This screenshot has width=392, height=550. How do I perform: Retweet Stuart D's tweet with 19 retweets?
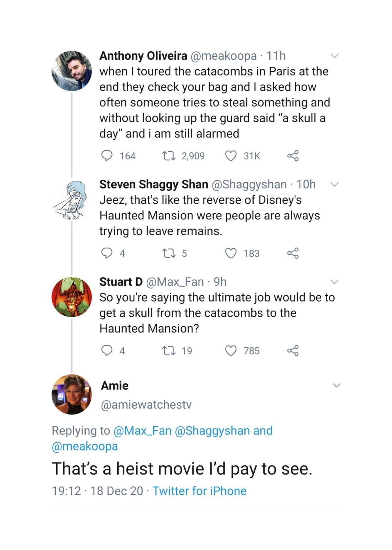click(169, 351)
